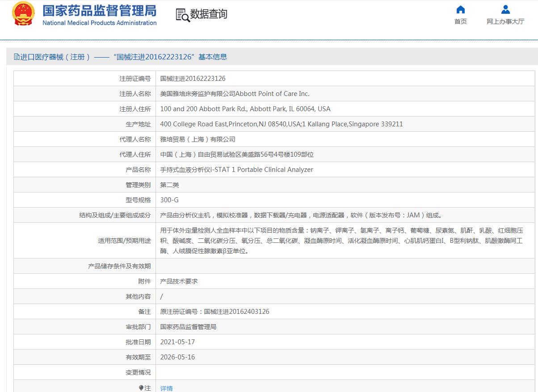Click the 生产地址 label
538x392 pixels.
[138, 124]
